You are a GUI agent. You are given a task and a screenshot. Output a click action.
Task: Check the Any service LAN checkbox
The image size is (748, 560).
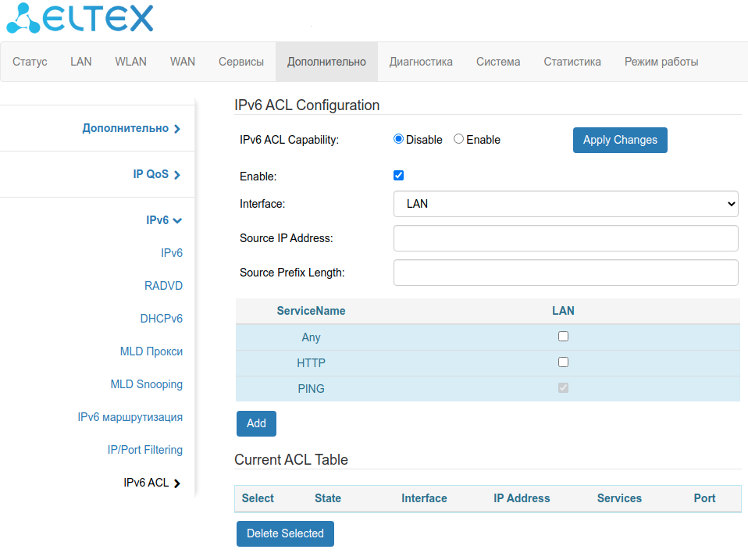tap(563, 337)
